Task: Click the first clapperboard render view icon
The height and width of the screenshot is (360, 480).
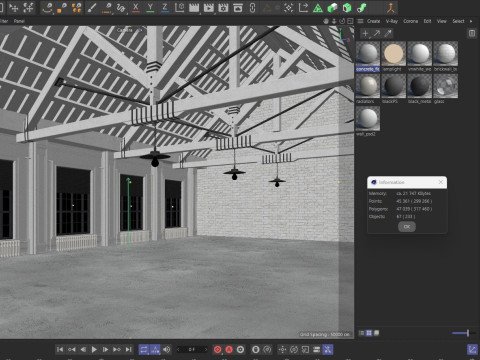Action: (194, 7)
